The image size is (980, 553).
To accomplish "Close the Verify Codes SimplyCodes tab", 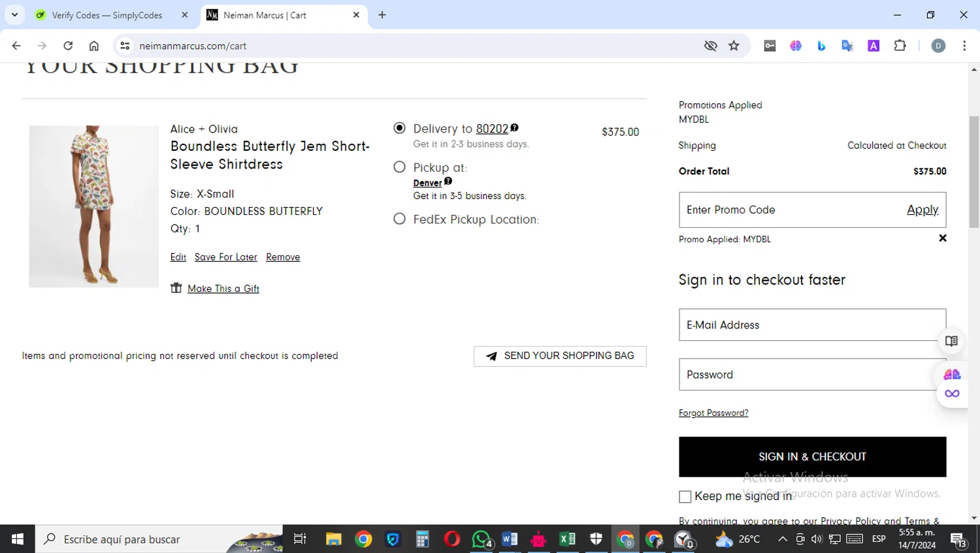I will (x=185, y=15).
